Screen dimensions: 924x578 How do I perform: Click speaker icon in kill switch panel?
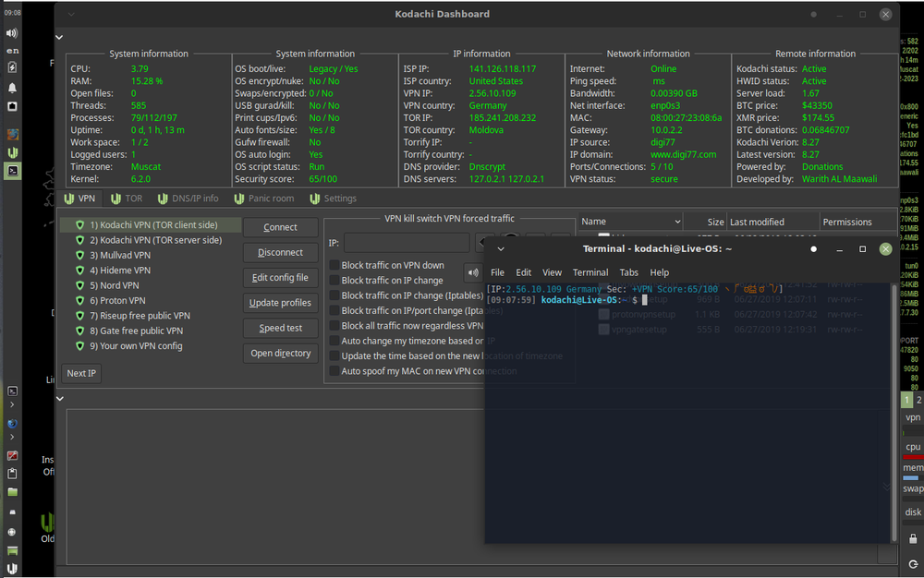tap(473, 272)
